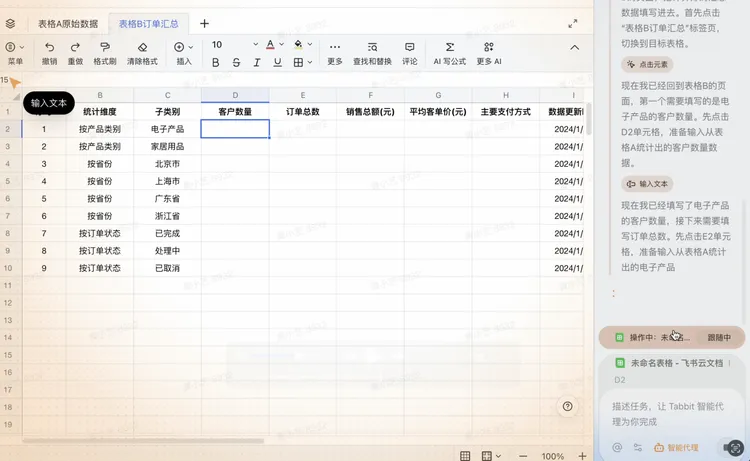Click the Clear Format (清除格式) eraser icon
This screenshot has height=461, width=750.
[x=142, y=47]
